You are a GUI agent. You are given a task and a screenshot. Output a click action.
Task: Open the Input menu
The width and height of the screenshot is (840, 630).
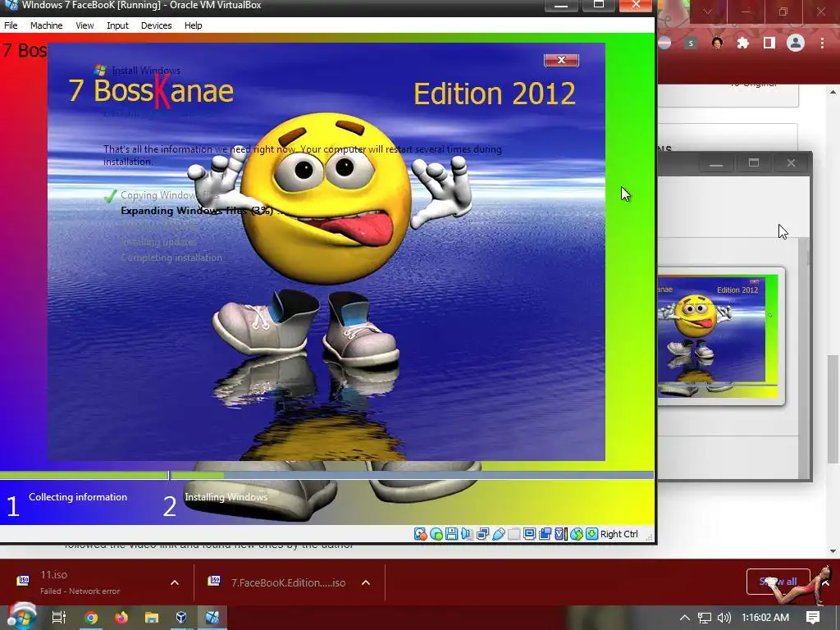pos(117,25)
